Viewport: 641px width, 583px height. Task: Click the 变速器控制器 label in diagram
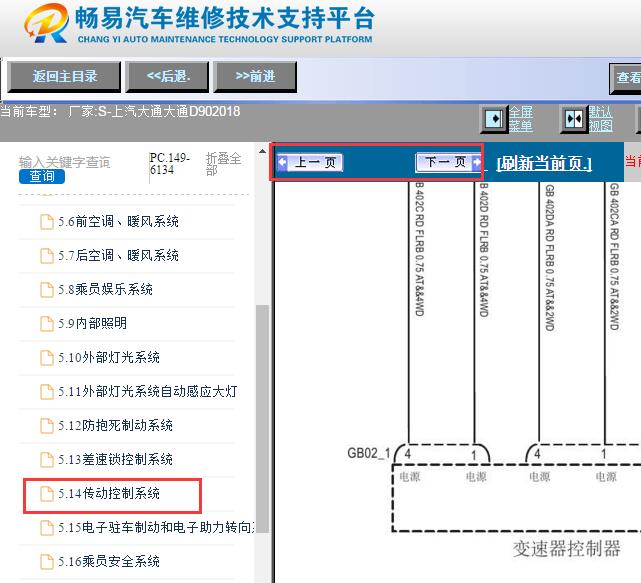567,548
